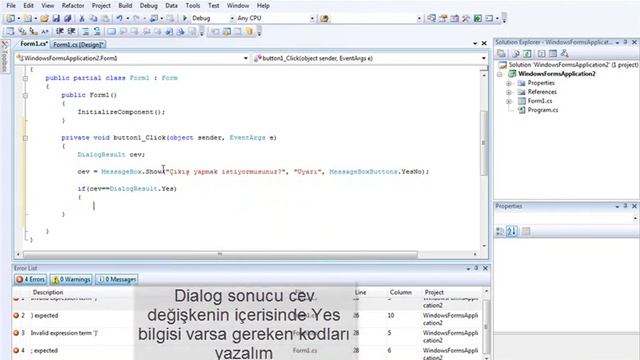Open the collapsed Toolbox side tab

(4, 57)
